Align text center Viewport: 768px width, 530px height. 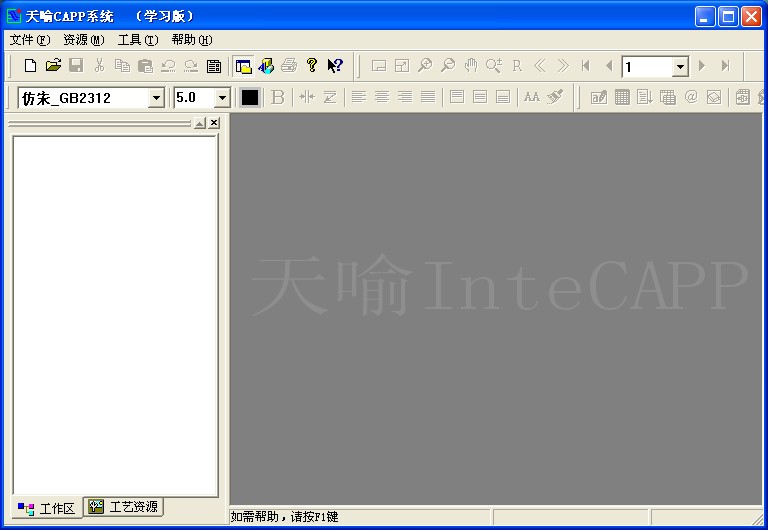[382, 97]
